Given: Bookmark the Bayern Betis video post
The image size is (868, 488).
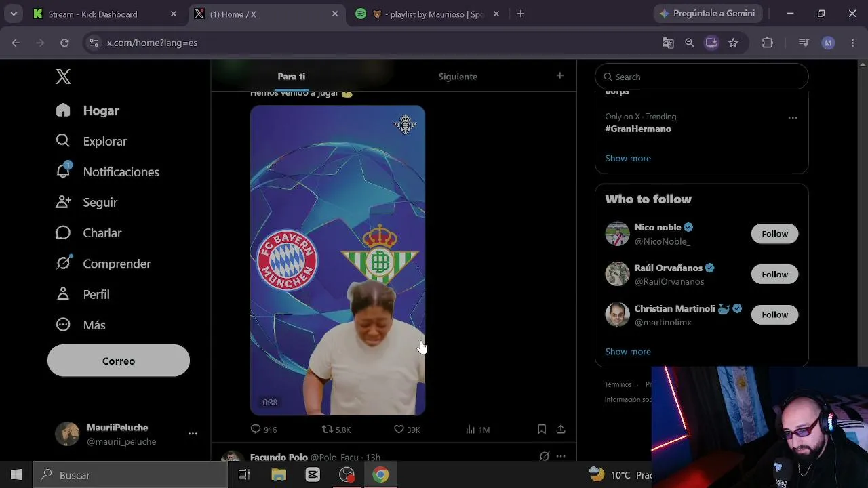Looking at the screenshot, I should click(542, 429).
